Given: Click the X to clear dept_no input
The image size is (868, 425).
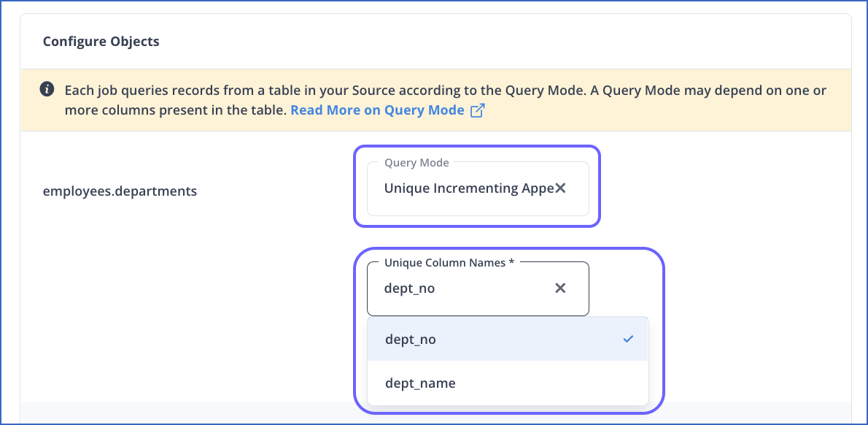Looking at the screenshot, I should click(560, 288).
